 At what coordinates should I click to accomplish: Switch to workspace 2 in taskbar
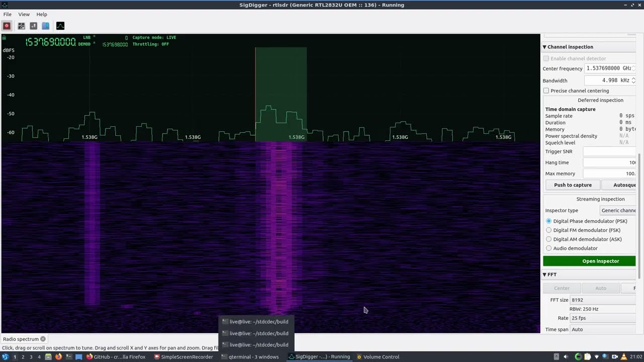(23, 357)
